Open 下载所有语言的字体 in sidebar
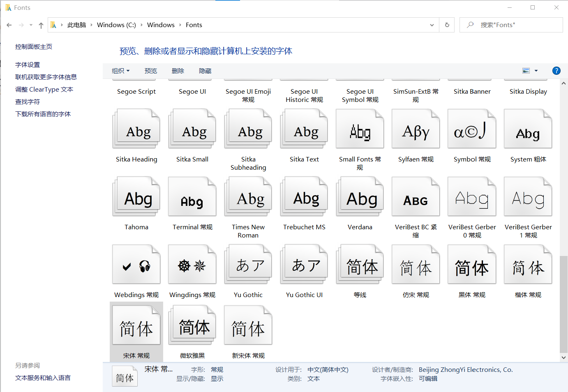 click(42, 114)
